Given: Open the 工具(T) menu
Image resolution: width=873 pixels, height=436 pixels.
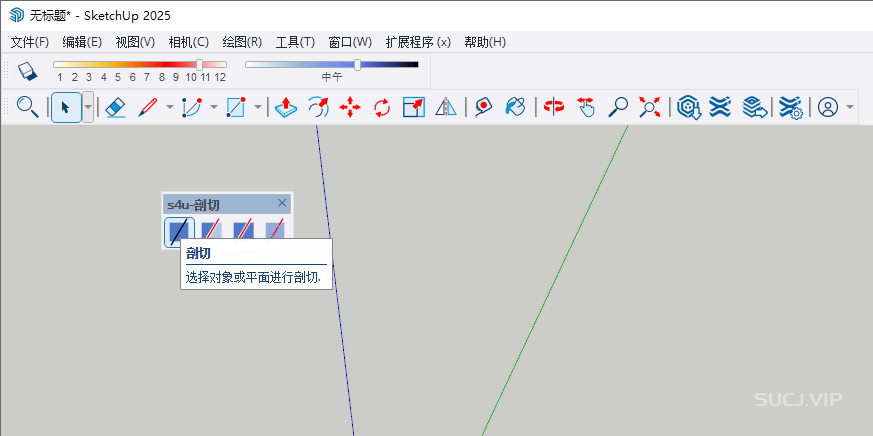Looking at the screenshot, I should coord(296,42).
